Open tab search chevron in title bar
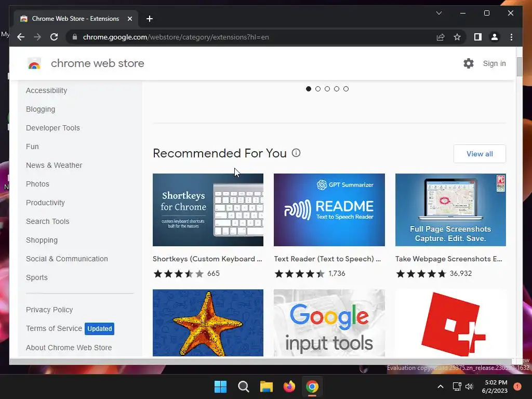 [x=438, y=13]
